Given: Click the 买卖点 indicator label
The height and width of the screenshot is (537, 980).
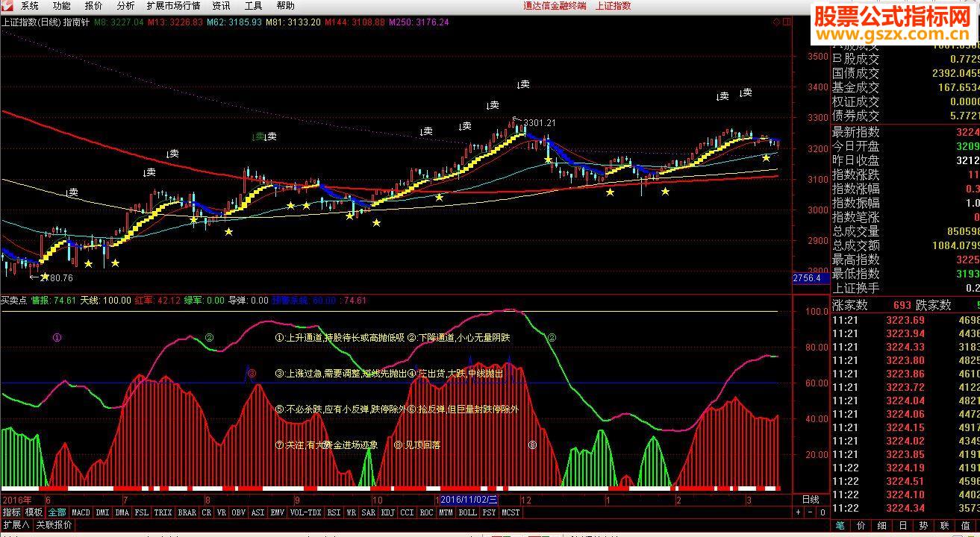Looking at the screenshot, I should click(14, 301).
